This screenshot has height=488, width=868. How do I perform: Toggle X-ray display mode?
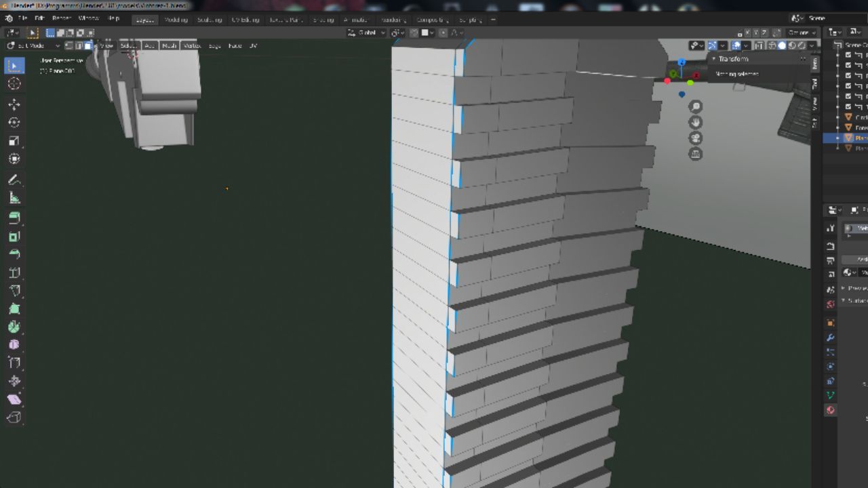click(760, 45)
